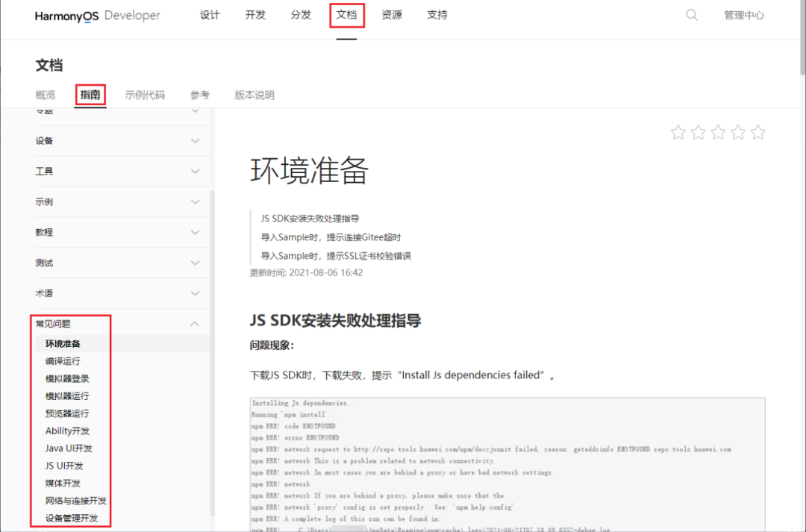This screenshot has width=806, height=532.
Task: Open the 文档 top menu
Action: pos(346,15)
